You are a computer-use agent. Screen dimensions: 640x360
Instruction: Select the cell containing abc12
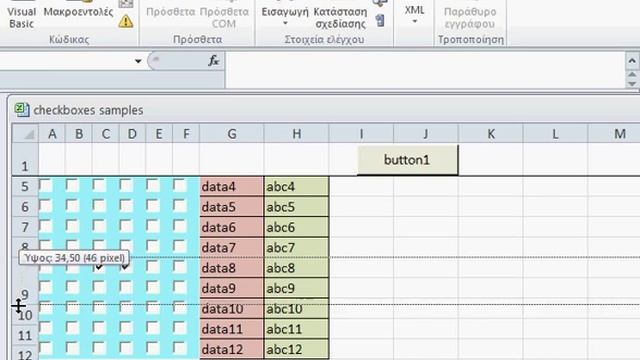[296, 349]
